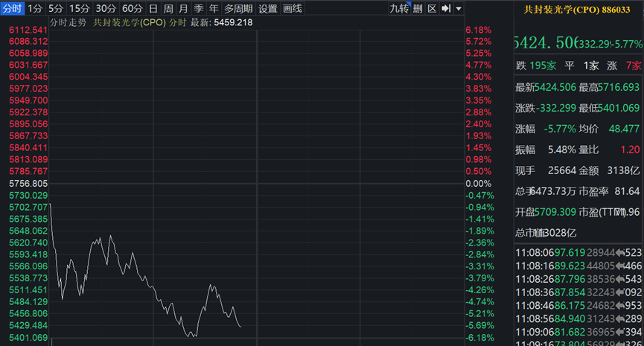
Task: Select the 分时 intraday chart tab
Action: (13, 8)
